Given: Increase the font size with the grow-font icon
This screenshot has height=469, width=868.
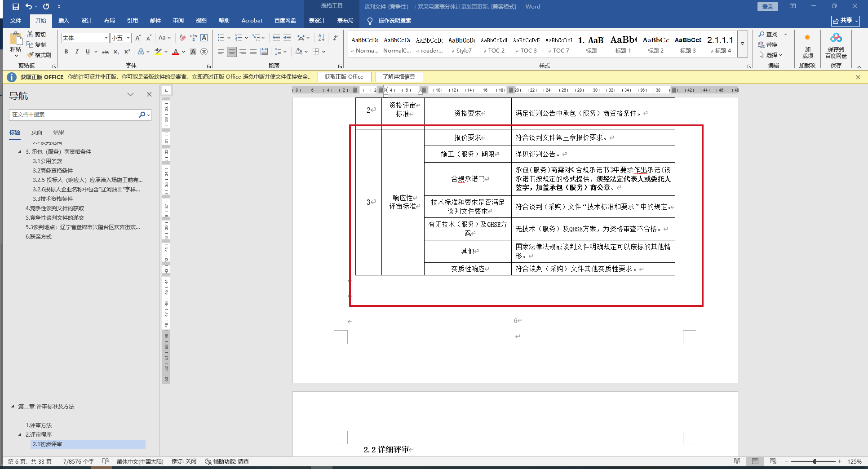Looking at the screenshot, I should click(x=138, y=38).
